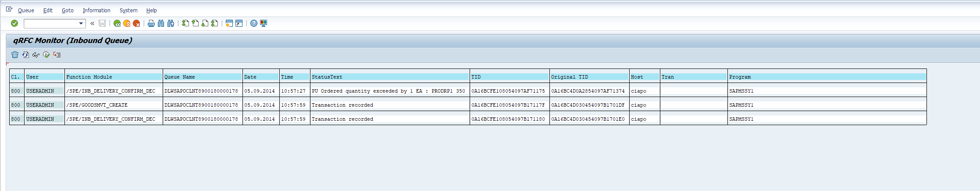
Task: Collapse command field with double chevron
Action: pyautogui.click(x=92, y=23)
